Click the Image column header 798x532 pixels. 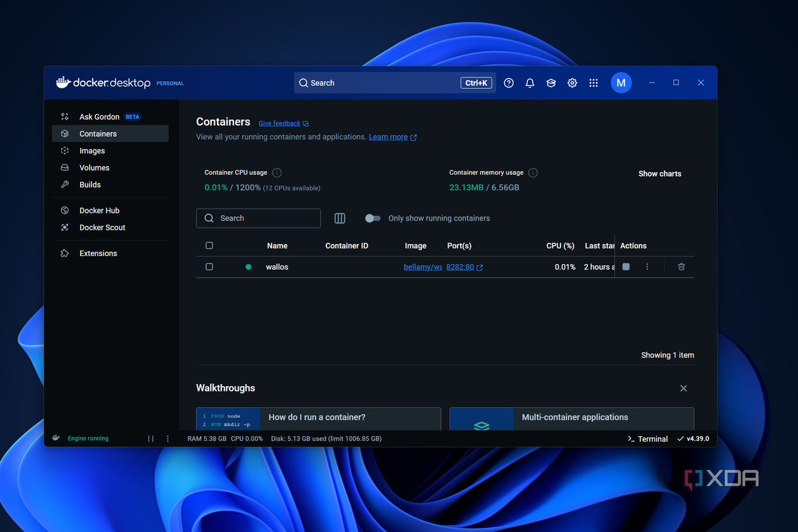(x=415, y=246)
